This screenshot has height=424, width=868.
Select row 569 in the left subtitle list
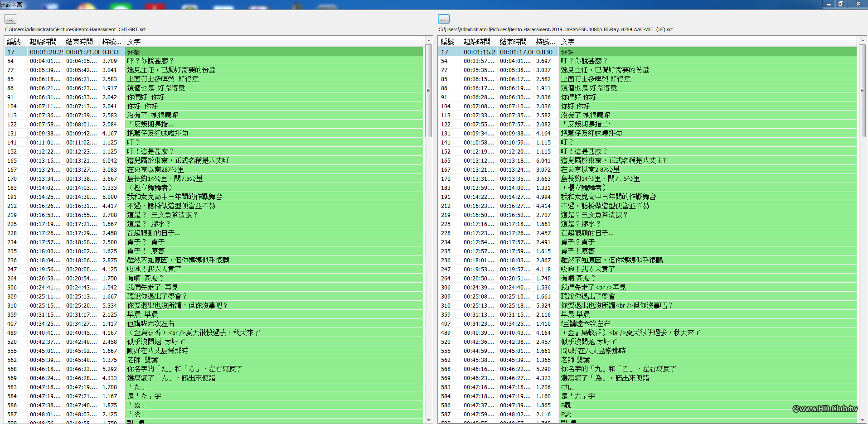(214, 378)
